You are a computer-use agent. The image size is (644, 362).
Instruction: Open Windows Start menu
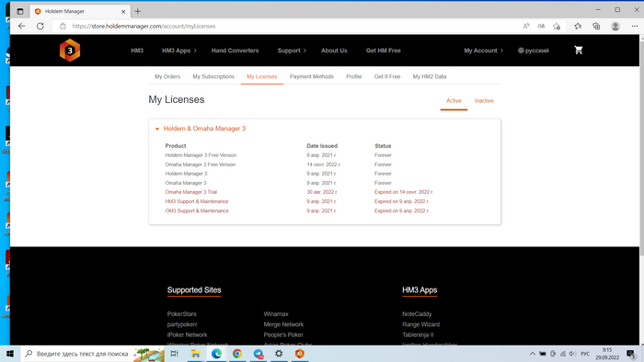coord(10,354)
